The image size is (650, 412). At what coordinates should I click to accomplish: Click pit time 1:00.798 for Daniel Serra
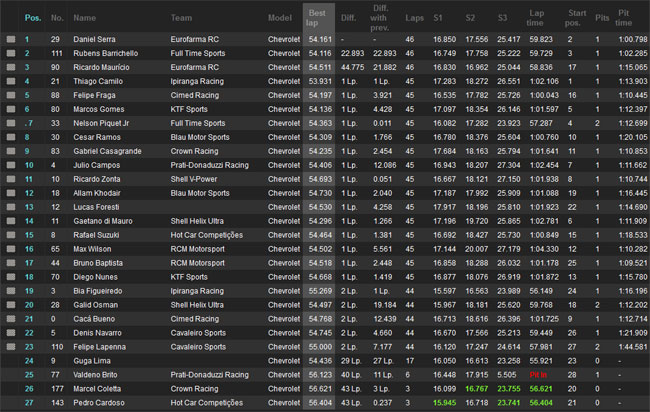(x=633, y=39)
